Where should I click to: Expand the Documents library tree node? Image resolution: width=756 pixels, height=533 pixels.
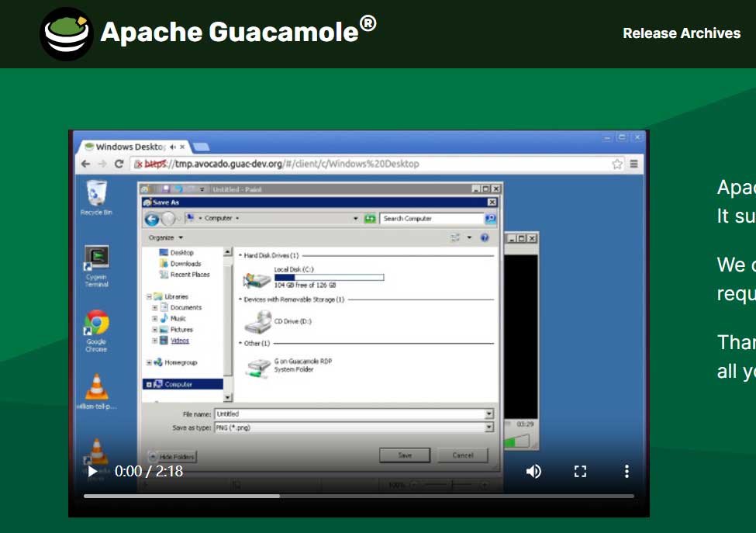click(155, 308)
